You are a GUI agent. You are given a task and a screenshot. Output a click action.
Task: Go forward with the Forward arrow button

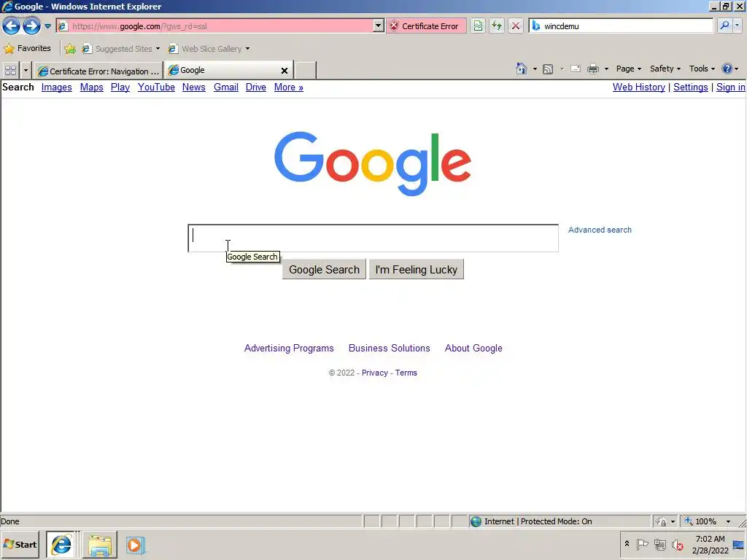tap(31, 26)
